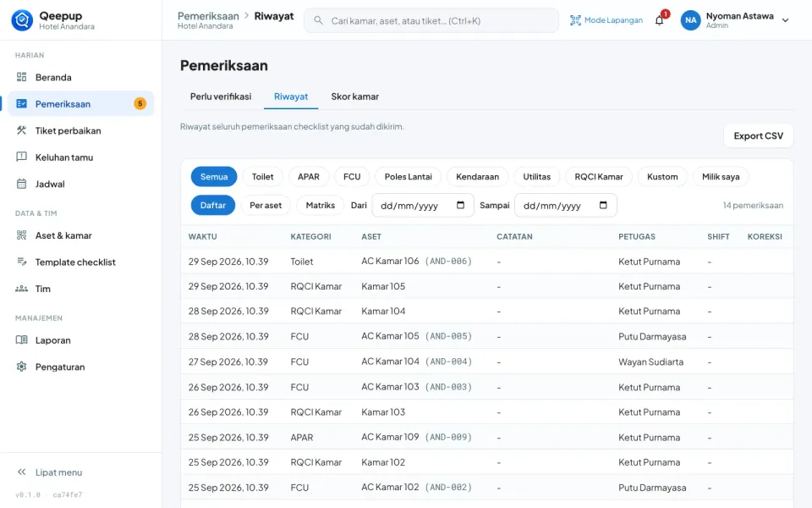The height and width of the screenshot is (508, 812).
Task: Click Pemeriksaan breadcrumb link
Action: click(x=208, y=16)
